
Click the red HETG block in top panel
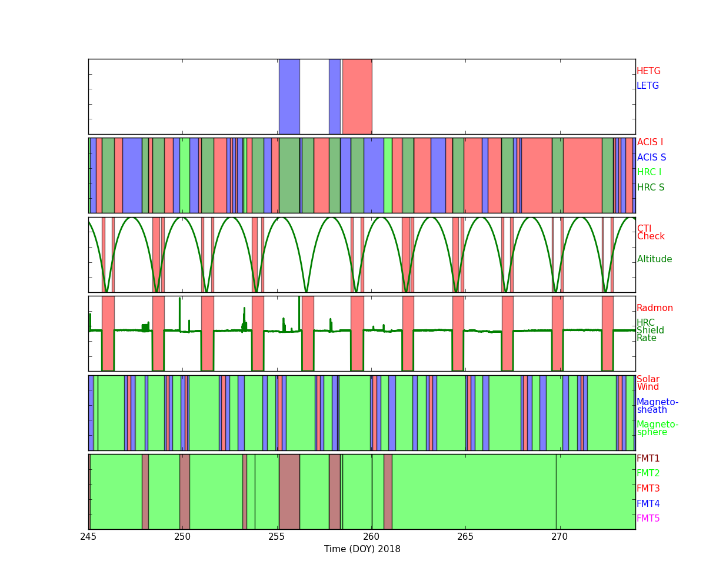click(x=357, y=96)
